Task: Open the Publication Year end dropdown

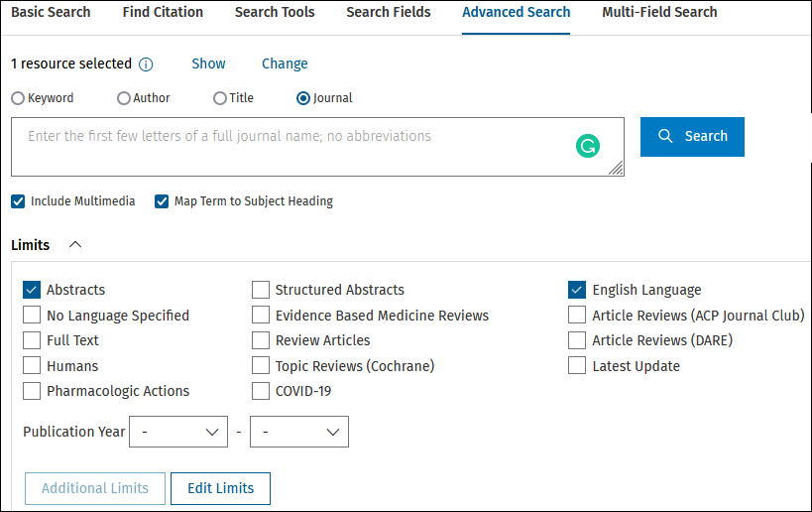Action: point(299,432)
